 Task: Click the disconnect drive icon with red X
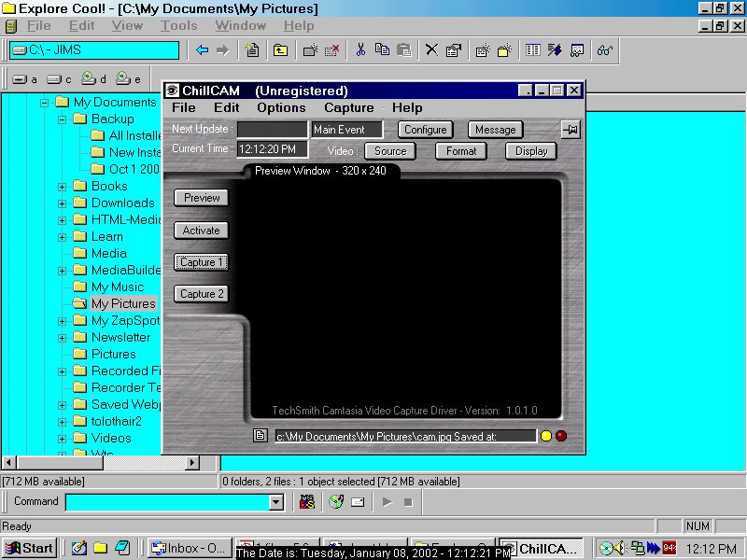click(x=331, y=50)
